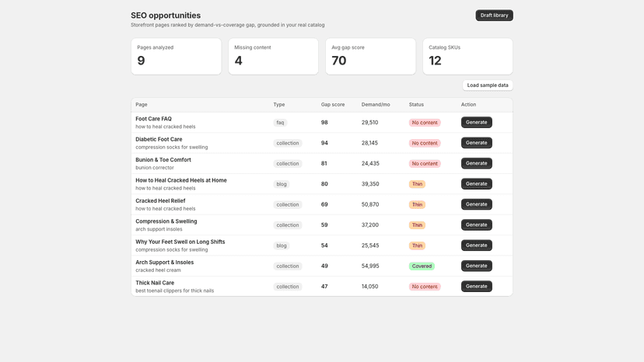Generate content for Compression & Swelling
This screenshot has height=362, width=644.
coord(477,225)
